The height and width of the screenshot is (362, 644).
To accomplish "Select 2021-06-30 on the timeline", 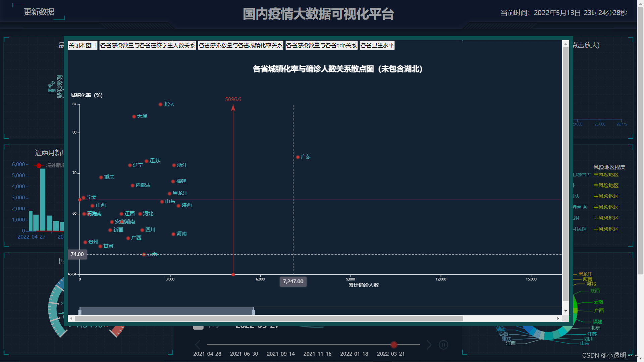I will click(x=244, y=354).
